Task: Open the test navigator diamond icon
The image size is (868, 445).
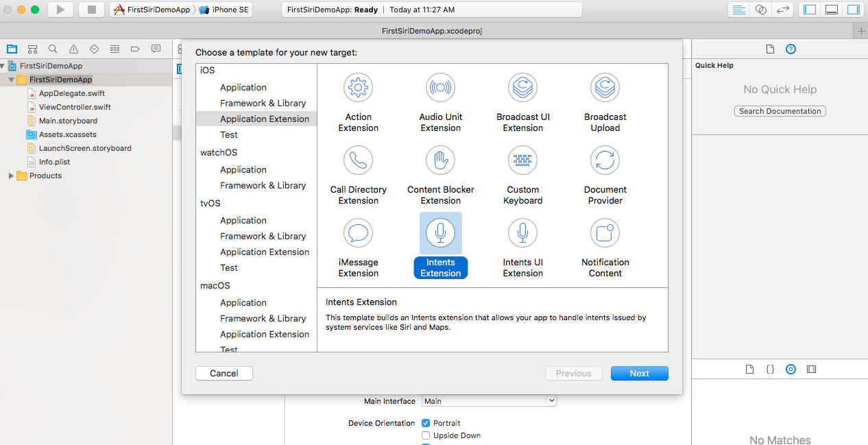Action: [94, 49]
